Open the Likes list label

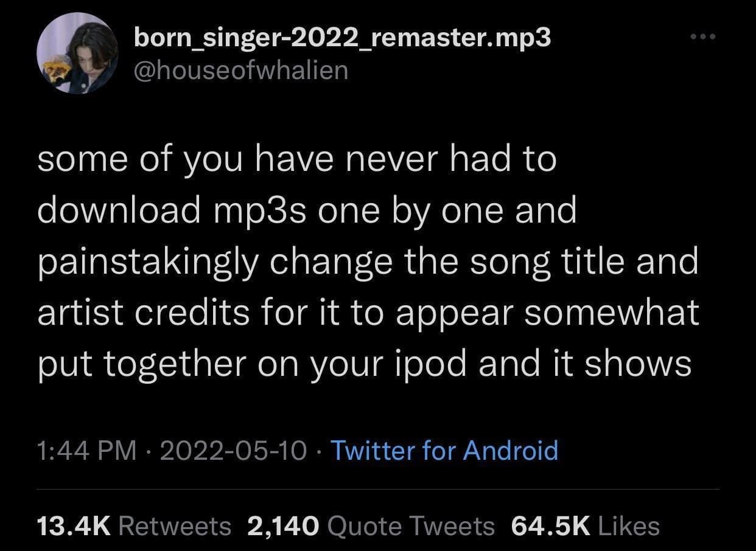(629, 526)
